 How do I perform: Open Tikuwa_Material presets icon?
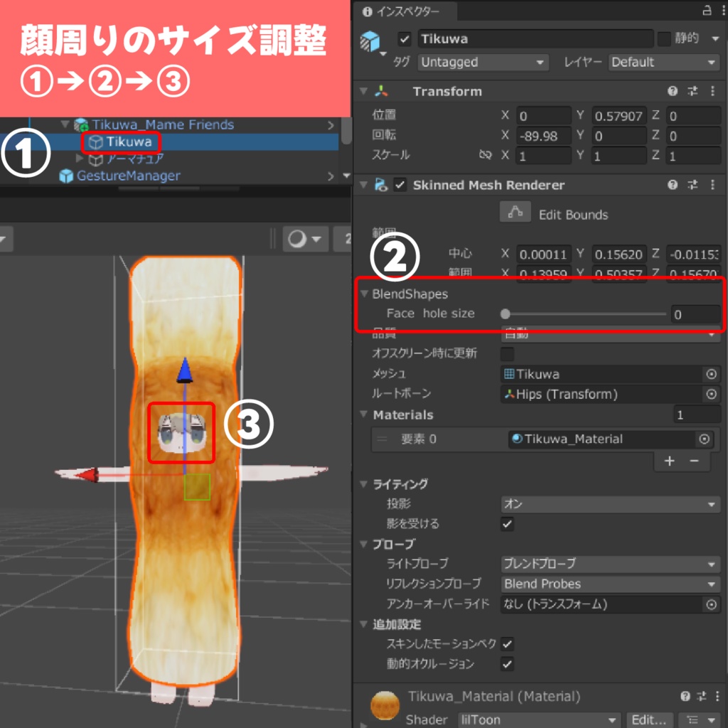pos(702,696)
